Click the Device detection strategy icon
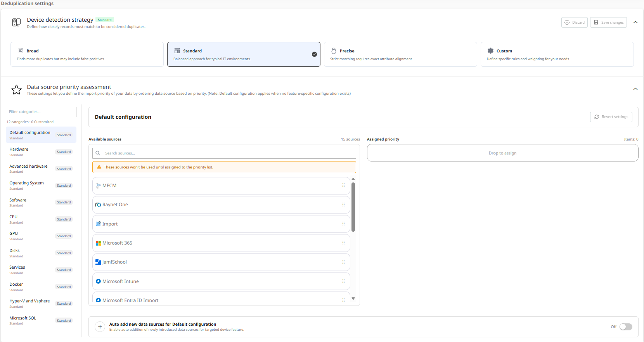Viewport: 644px width, 342px height. click(x=16, y=23)
